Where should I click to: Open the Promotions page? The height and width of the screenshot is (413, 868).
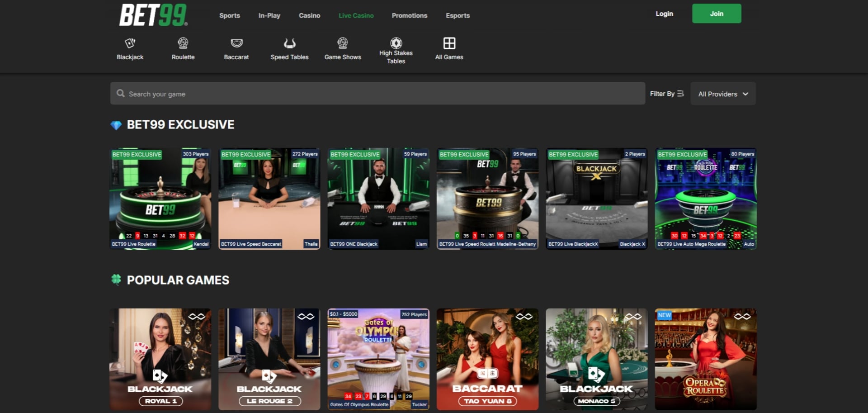[410, 15]
